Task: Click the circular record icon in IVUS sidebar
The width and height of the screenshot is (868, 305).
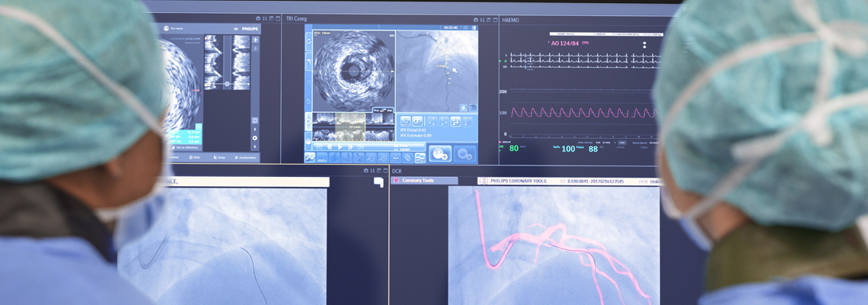Action: tap(254, 138)
